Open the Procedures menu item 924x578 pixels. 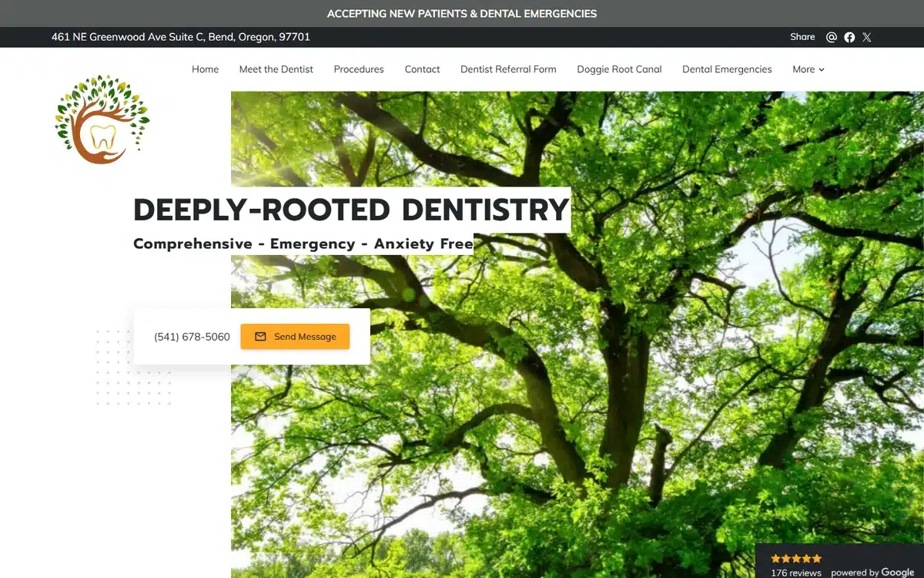359,69
